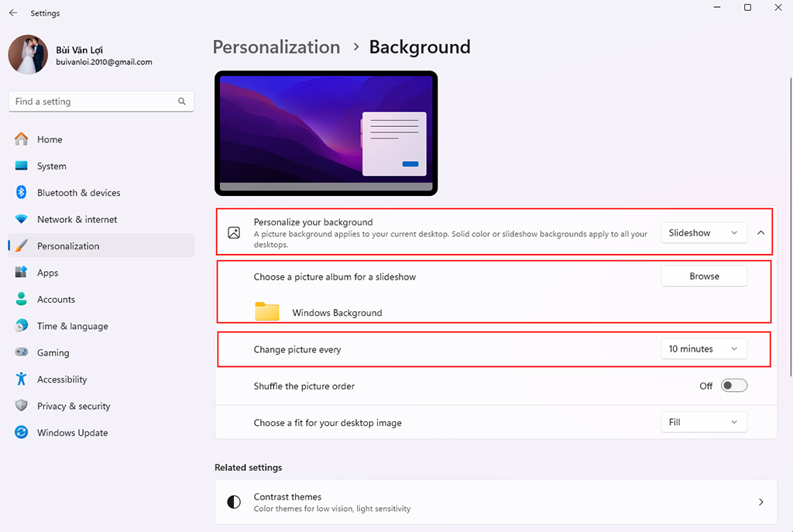Click Personalization in the breadcrumb
The image size is (793, 532).
click(276, 47)
